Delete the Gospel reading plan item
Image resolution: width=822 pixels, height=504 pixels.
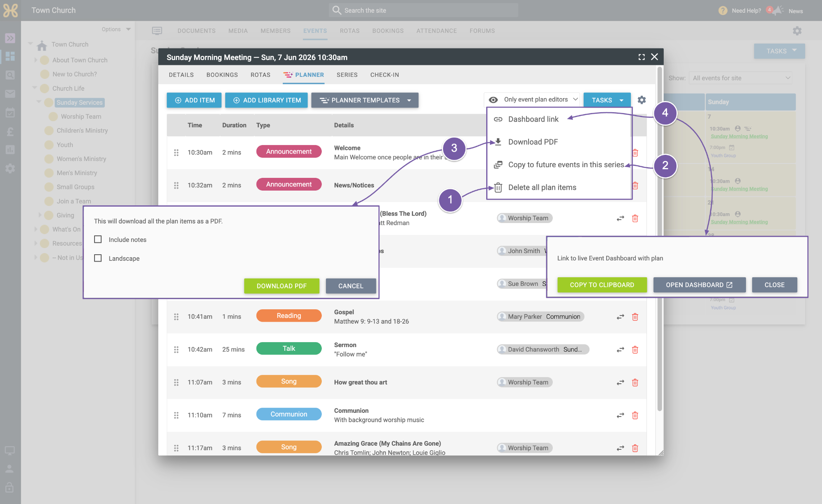tap(635, 317)
